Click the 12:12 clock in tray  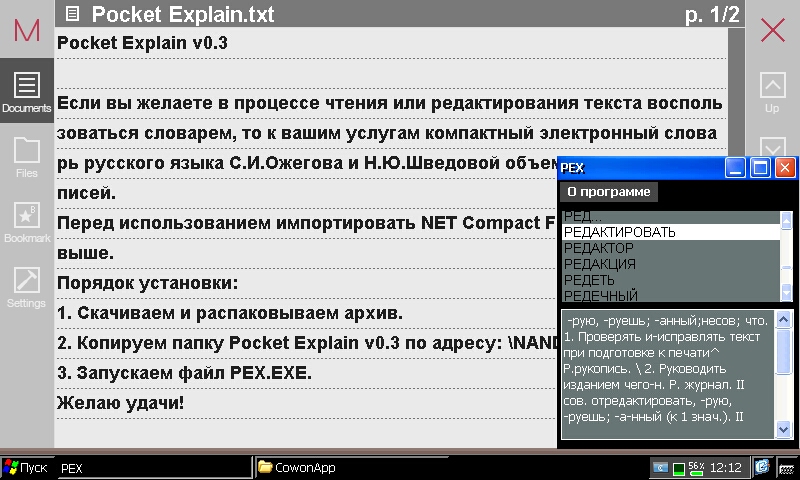click(x=726, y=467)
